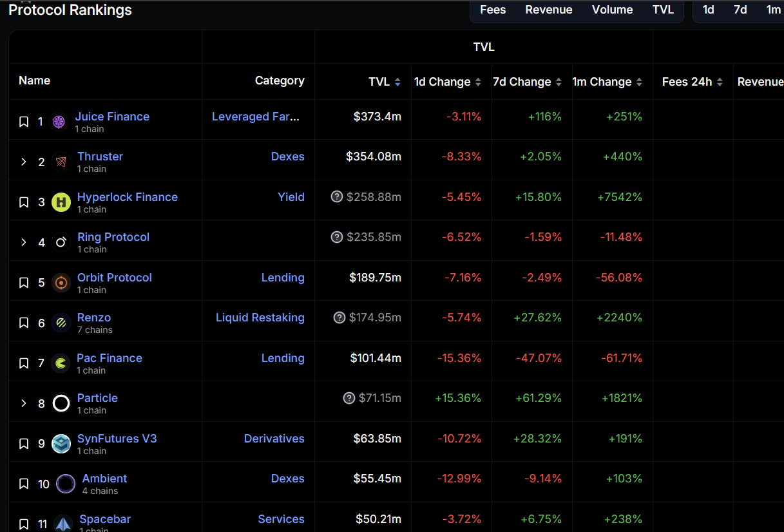Screen dimensions: 784x532
Task: Bookmark Spacebar row
Action: (x=24, y=524)
